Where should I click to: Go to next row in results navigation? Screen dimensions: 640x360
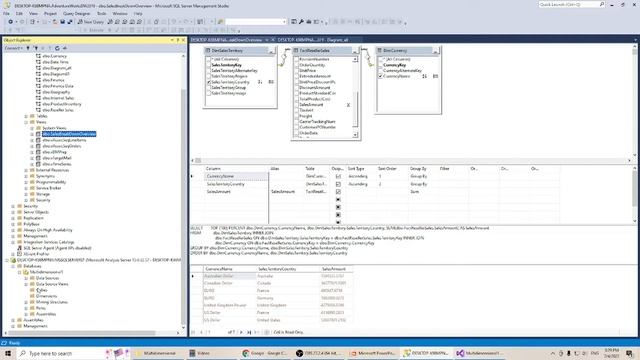click(241, 332)
